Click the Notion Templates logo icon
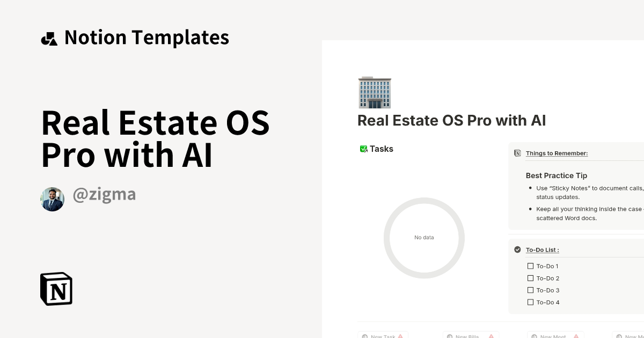Viewport: 644px width, 338px height. point(50,36)
